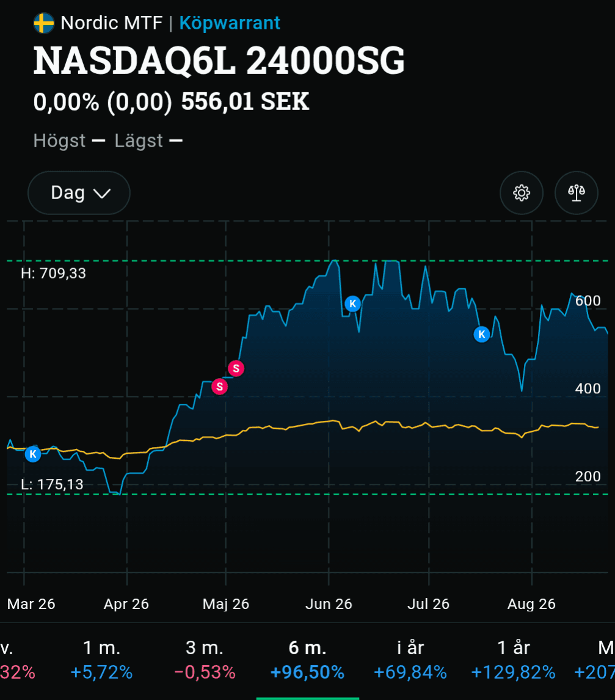Click the H: 709,33 high label
The width and height of the screenshot is (615, 700).
(x=54, y=273)
